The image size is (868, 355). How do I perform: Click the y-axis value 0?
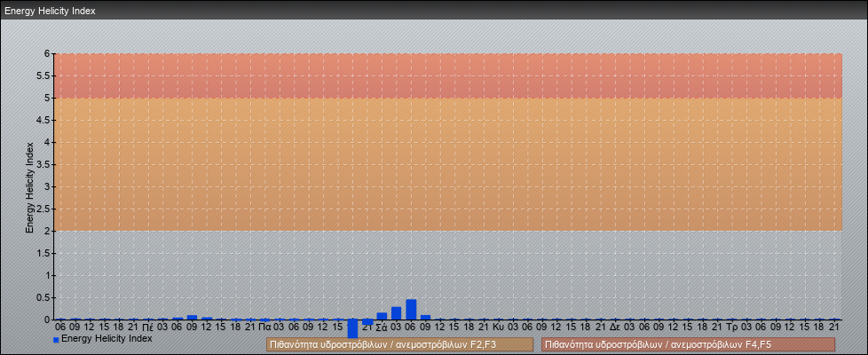tap(47, 319)
